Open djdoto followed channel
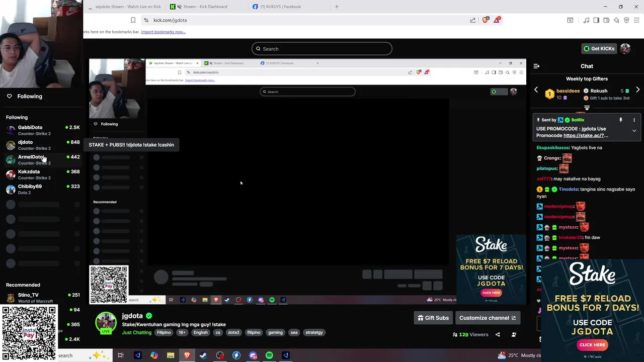This screenshot has height=362, width=644. point(43,145)
